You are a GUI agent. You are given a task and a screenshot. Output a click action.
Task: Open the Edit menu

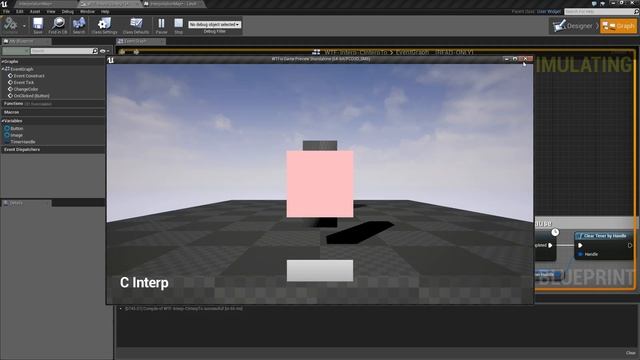[20, 11]
